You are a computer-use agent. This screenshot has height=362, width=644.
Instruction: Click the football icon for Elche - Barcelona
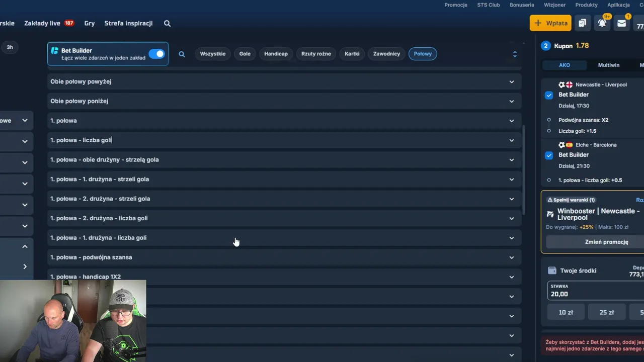(x=562, y=145)
